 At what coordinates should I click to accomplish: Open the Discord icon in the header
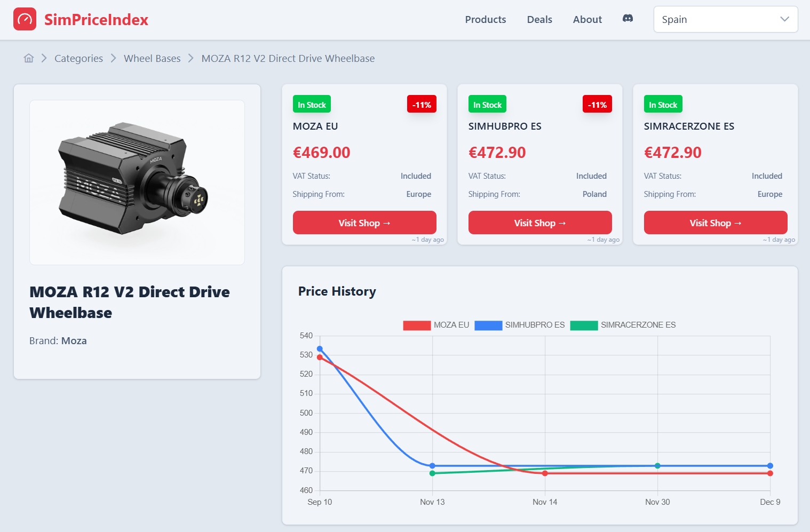(628, 18)
